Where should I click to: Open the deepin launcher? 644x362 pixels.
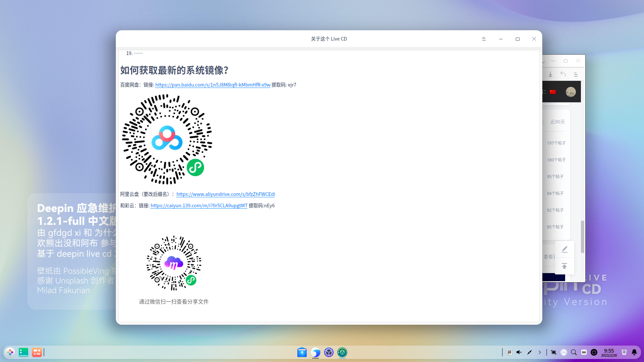click(10, 352)
